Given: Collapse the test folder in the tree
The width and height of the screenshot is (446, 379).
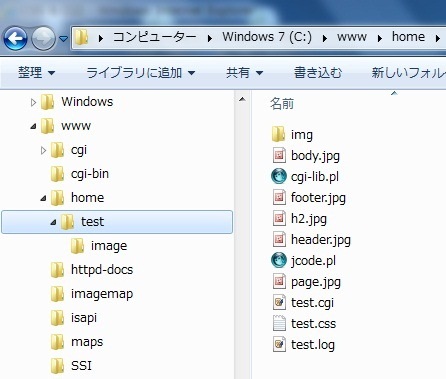Looking at the screenshot, I should click(53, 222).
